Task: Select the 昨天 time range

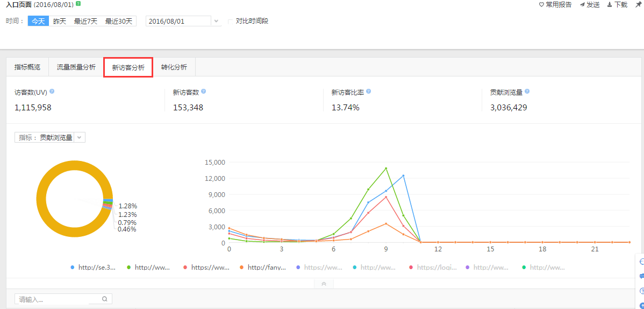Action: point(60,22)
